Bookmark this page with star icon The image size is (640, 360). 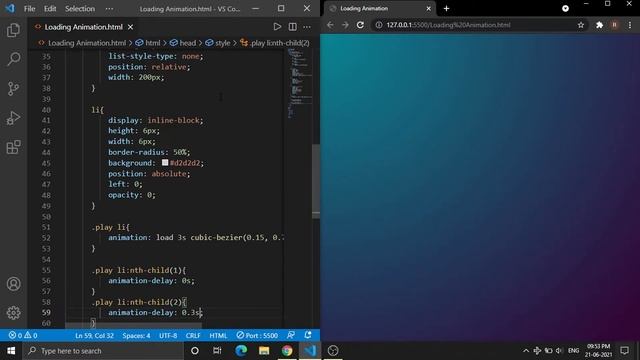pyautogui.click(x=581, y=25)
